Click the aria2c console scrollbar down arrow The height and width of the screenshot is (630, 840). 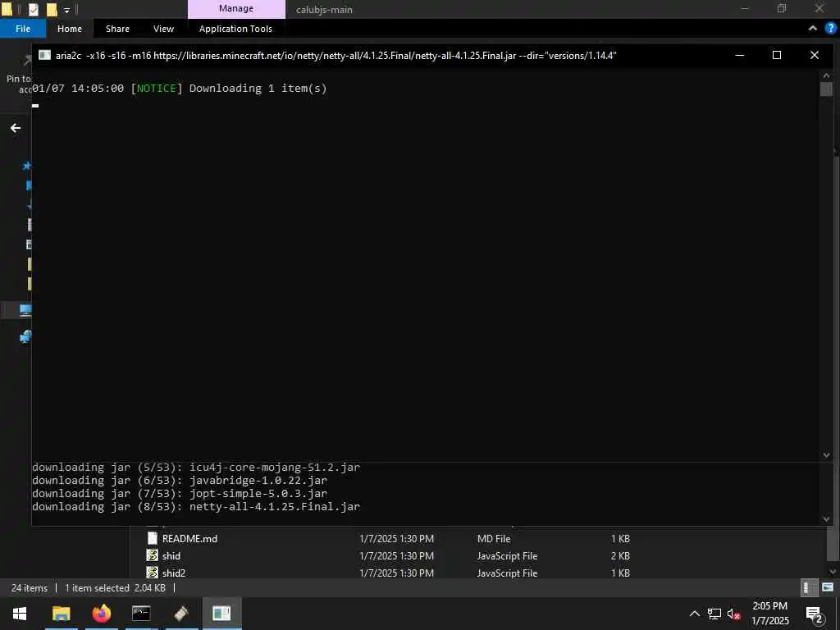click(x=826, y=455)
